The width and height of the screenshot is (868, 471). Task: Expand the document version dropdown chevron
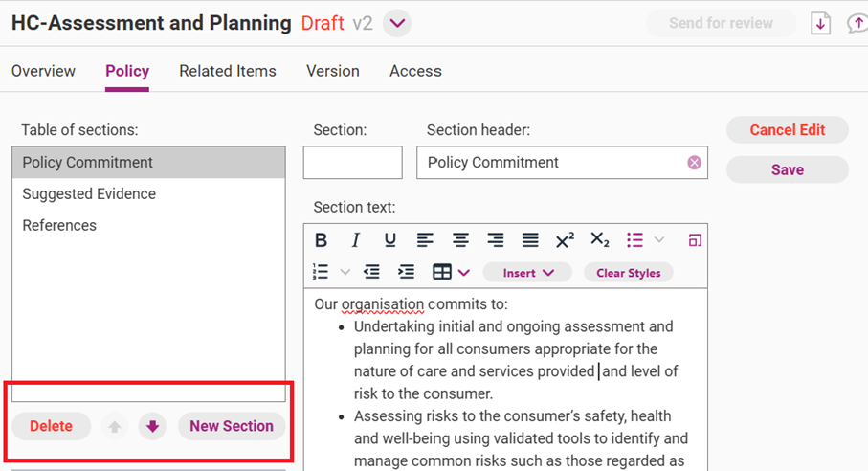[x=397, y=24]
